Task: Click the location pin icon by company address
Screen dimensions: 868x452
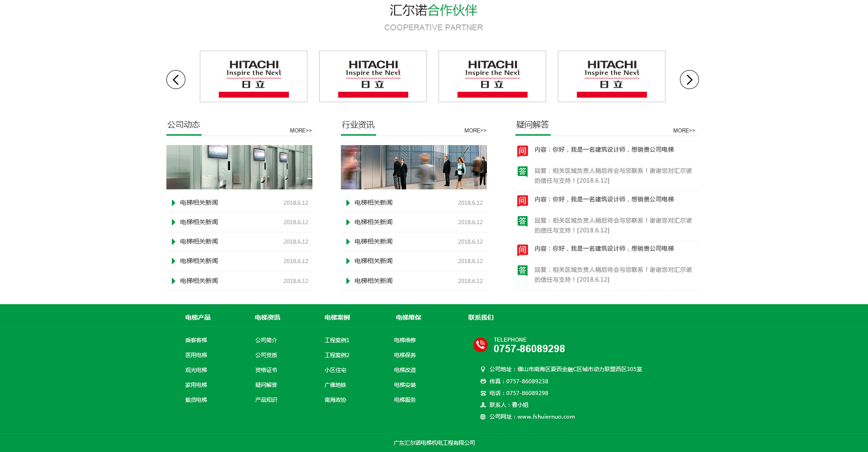Action: (483, 369)
